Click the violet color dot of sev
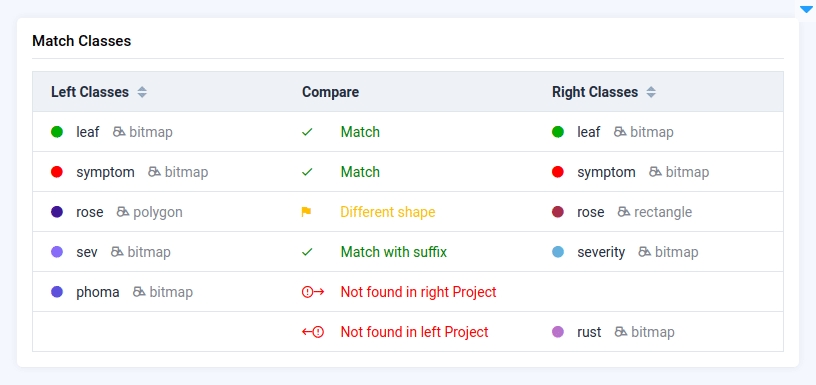Viewport: 816px width, 385px height. click(x=57, y=252)
